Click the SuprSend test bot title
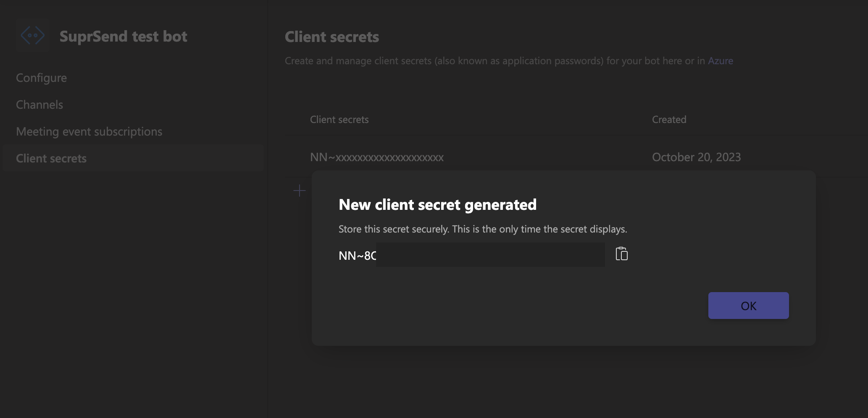The width and height of the screenshot is (868, 418). click(x=123, y=36)
